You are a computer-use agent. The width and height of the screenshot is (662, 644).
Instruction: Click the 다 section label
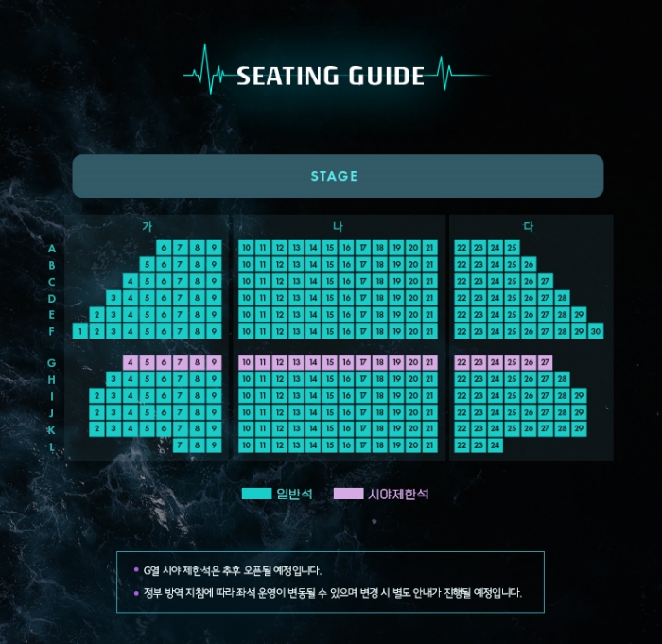click(529, 227)
